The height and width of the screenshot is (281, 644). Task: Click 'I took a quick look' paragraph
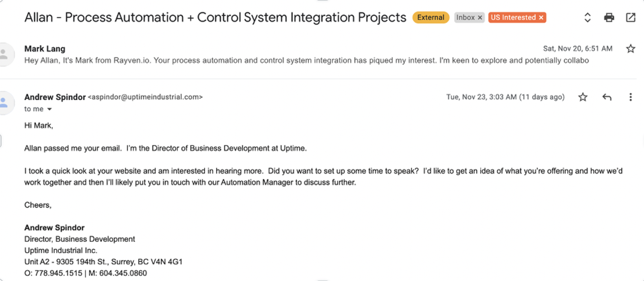click(x=323, y=177)
